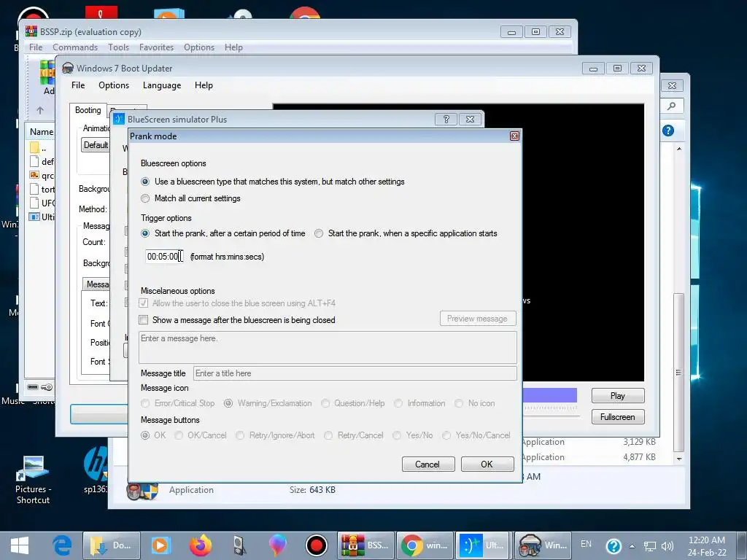The height and width of the screenshot is (560, 747).
Task: Choose 'Start the prank, when a specific application starts'
Action: coord(319,233)
